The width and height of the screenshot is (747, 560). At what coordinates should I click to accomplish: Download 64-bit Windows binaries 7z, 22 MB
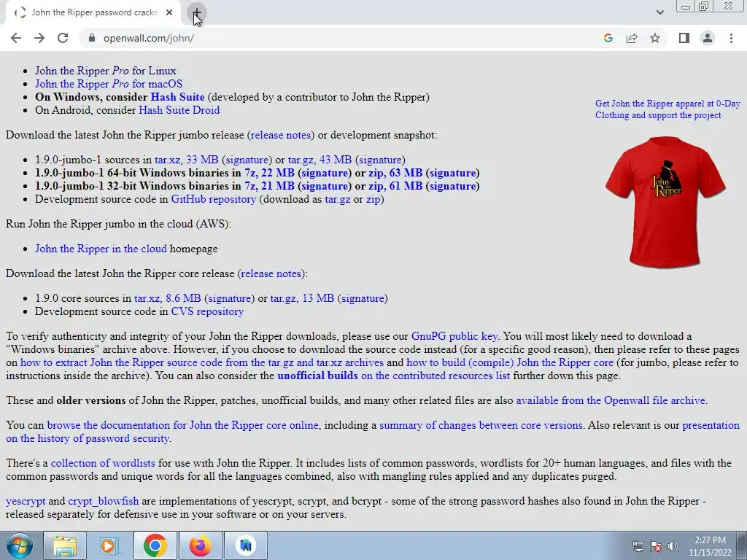click(x=269, y=173)
